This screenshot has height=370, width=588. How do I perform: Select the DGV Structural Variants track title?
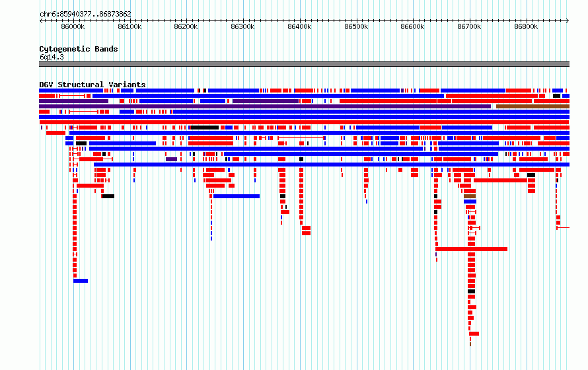coord(92,85)
